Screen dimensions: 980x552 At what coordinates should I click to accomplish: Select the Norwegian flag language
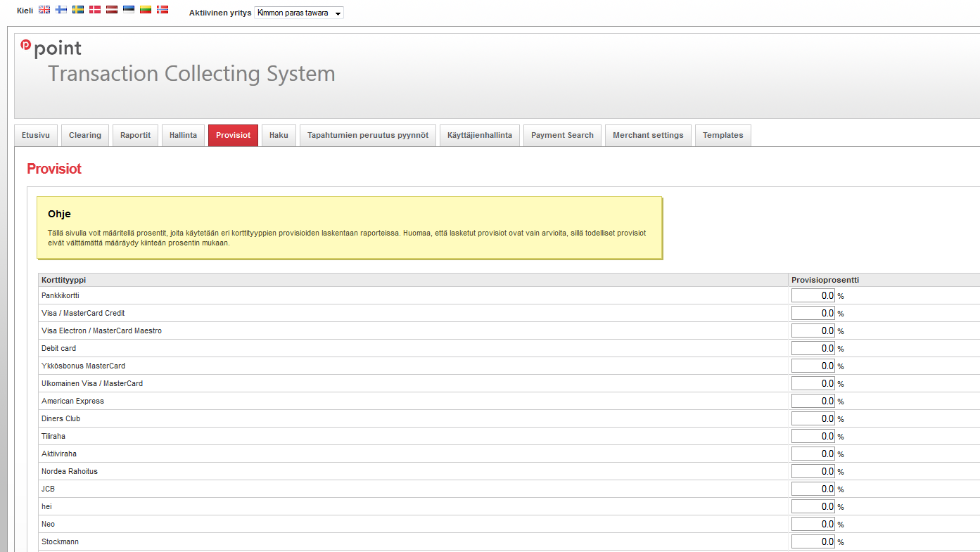(163, 10)
